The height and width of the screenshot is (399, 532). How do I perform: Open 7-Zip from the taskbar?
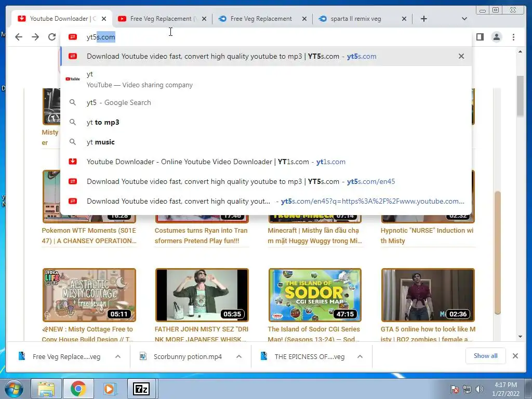(x=141, y=389)
